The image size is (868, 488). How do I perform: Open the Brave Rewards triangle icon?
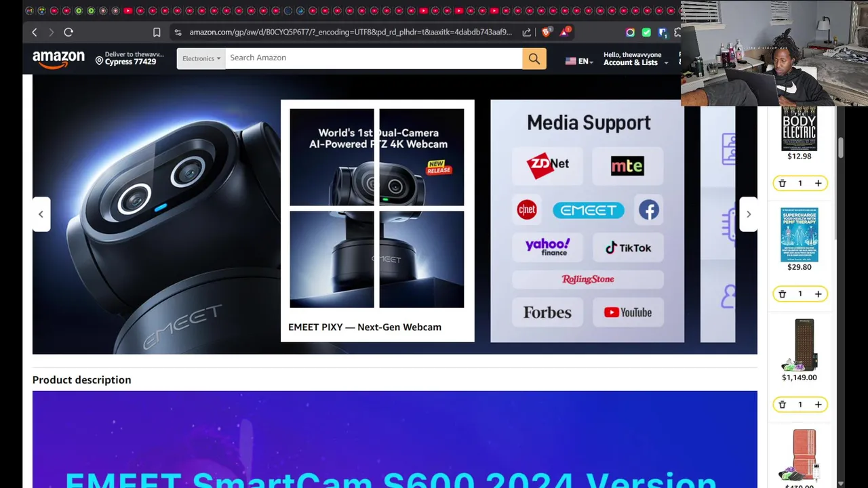point(566,31)
